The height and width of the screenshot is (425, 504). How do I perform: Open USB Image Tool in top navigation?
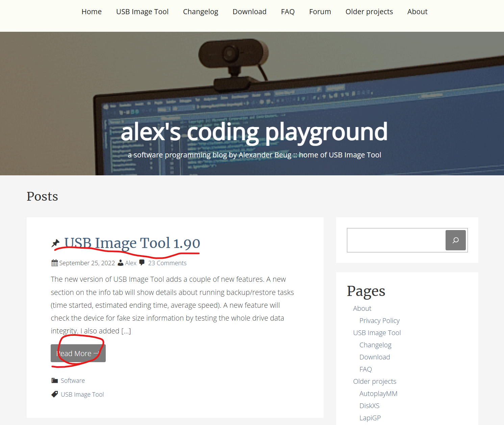(142, 11)
